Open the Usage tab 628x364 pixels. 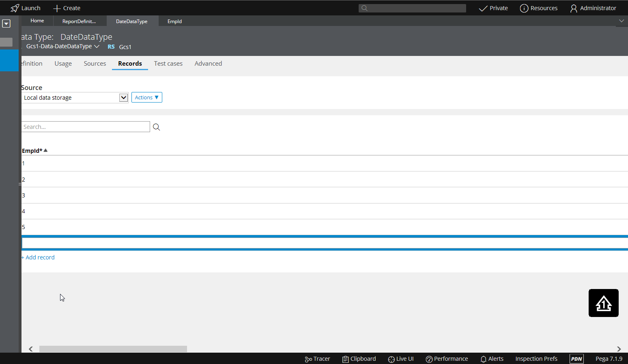[63, 64]
